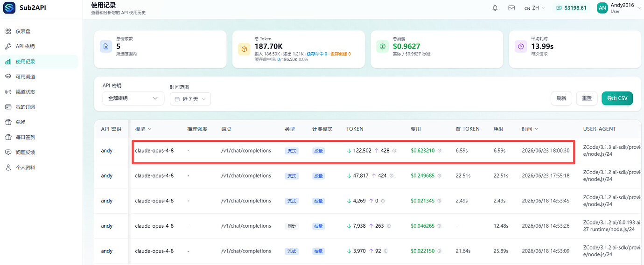The image size is (644, 265).
Task: Click the average latency clock icon
Action: (x=521, y=46)
